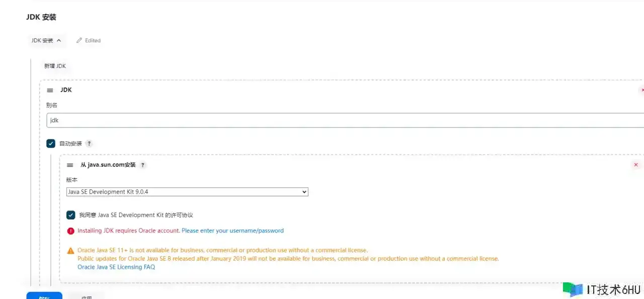The image size is (644, 299).
Task: Toggle the license agreement checkbox
Action: (71, 215)
